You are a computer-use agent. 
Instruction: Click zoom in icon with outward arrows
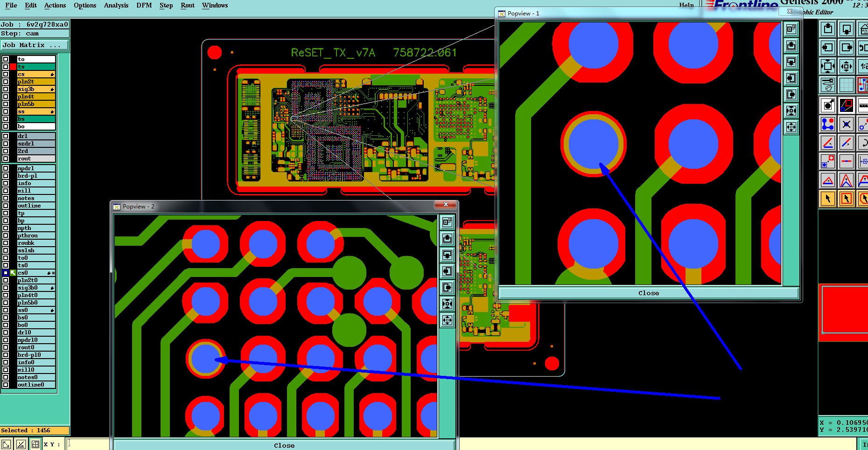(828, 66)
